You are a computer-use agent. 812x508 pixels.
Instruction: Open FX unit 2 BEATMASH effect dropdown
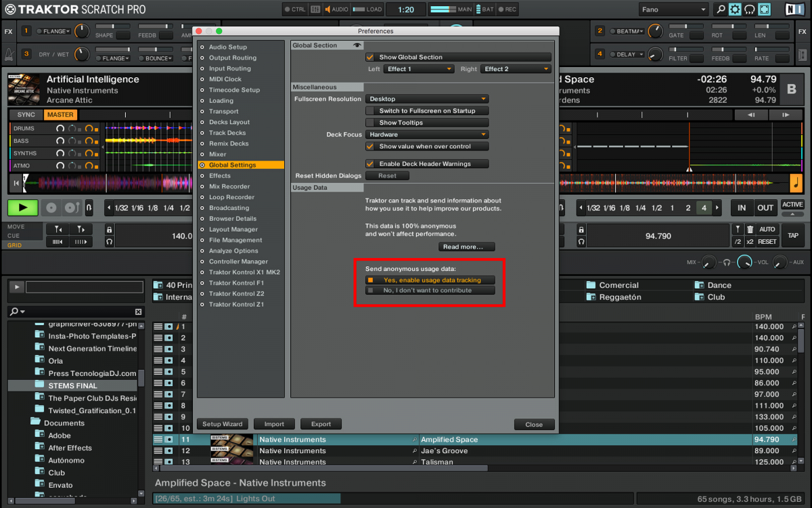coord(628,31)
